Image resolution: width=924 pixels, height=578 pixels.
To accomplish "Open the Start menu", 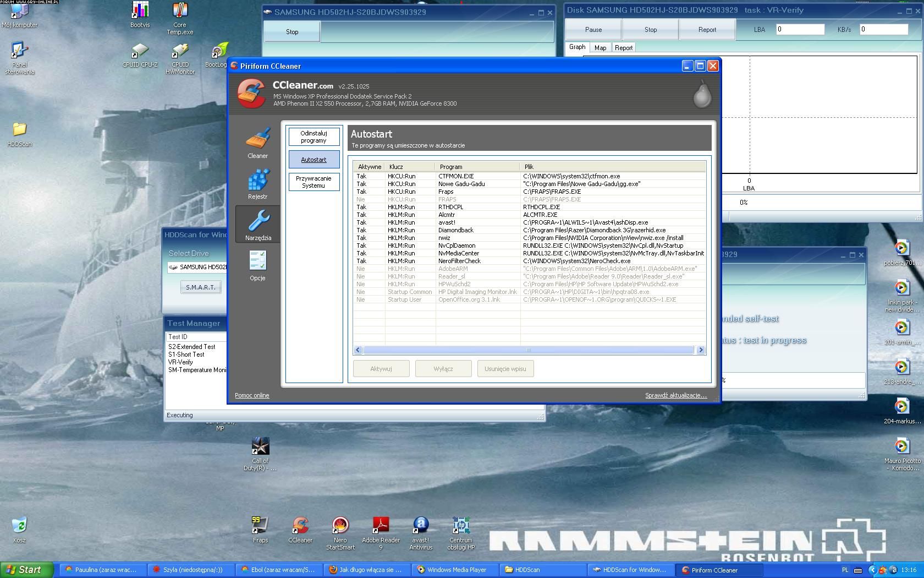I will 27,570.
